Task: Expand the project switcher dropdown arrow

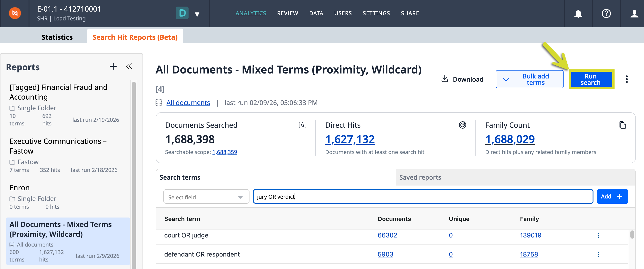Action: (197, 14)
